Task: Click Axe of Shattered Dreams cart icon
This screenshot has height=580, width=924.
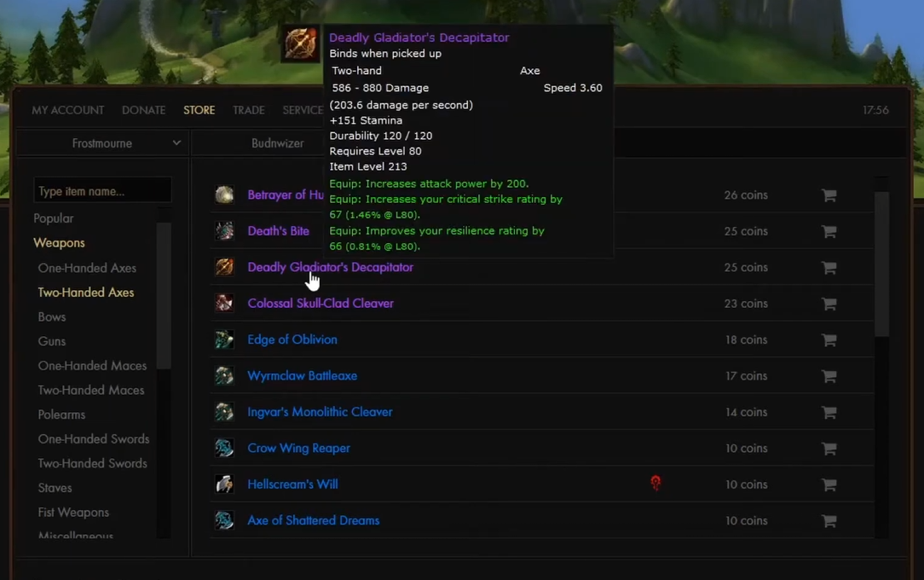Action: (829, 521)
